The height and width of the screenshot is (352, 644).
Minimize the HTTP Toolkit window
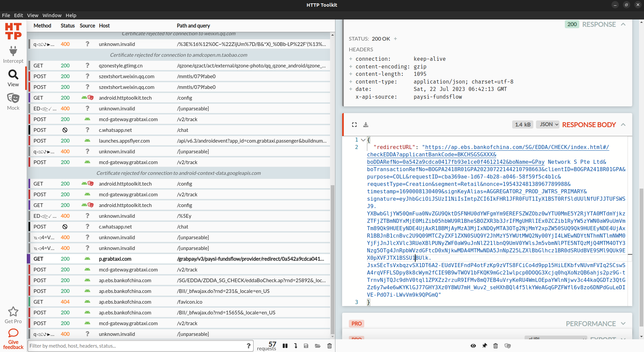point(615,5)
